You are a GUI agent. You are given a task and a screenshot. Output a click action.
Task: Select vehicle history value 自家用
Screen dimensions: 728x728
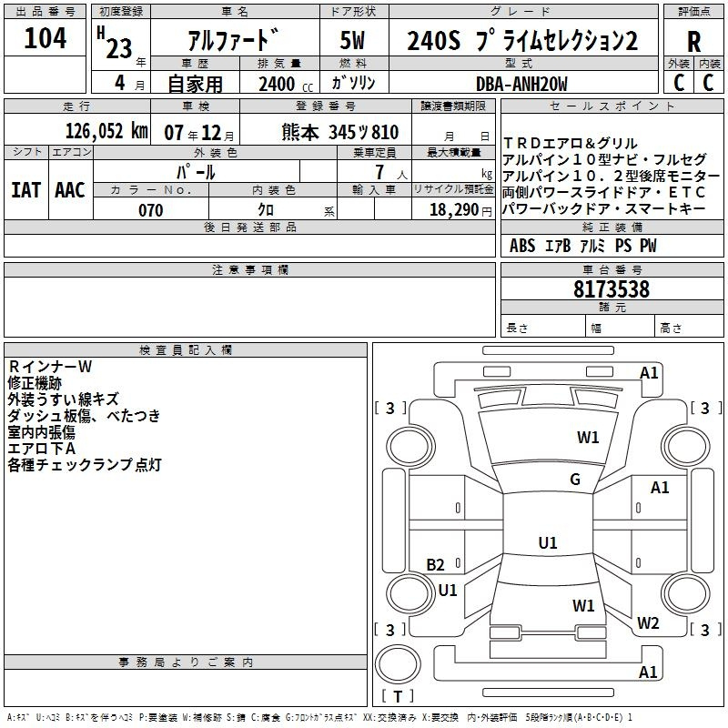pyautogui.click(x=195, y=84)
